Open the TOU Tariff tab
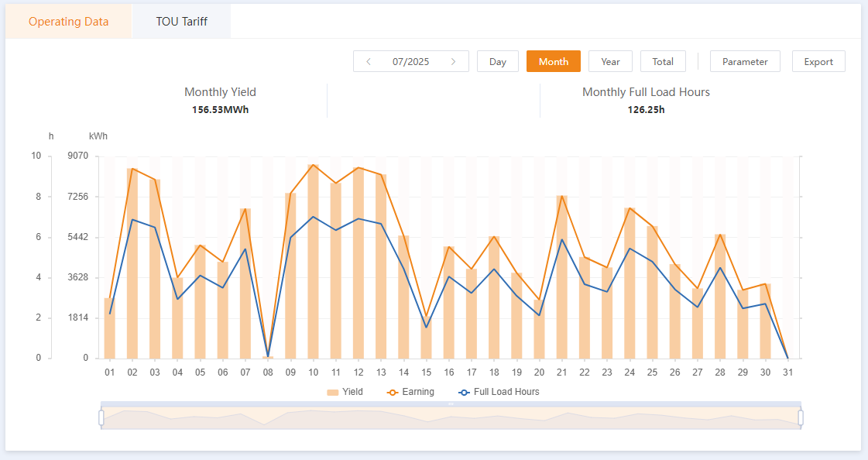The width and height of the screenshot is (868, 460). pyautogui.click(x=181, y=22)
